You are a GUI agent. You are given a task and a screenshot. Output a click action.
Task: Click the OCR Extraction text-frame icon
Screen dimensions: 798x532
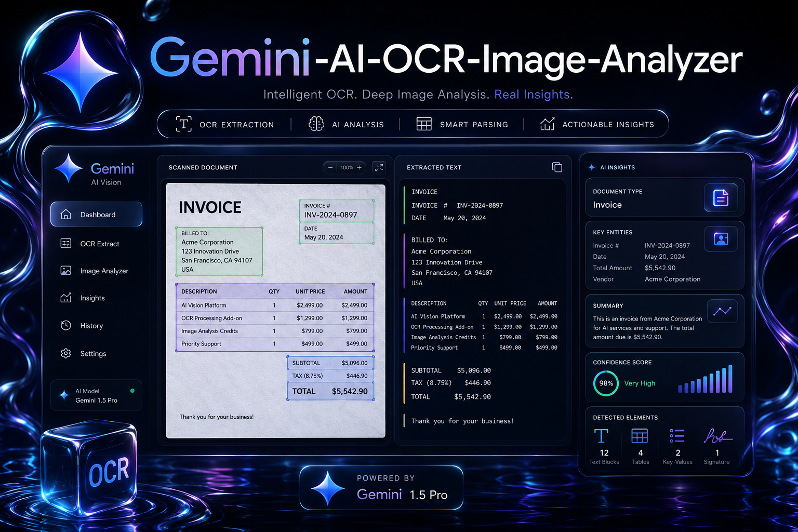tap(183, 124)
